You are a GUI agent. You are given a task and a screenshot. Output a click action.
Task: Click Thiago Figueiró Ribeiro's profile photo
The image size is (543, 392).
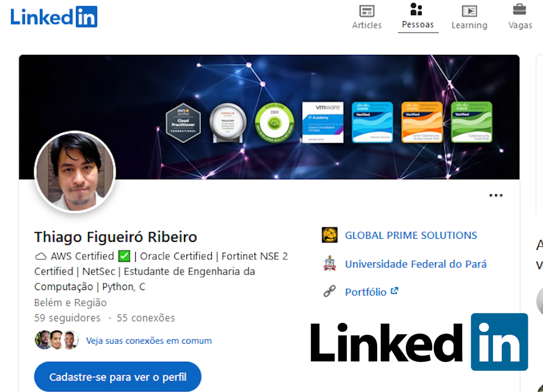75,172
